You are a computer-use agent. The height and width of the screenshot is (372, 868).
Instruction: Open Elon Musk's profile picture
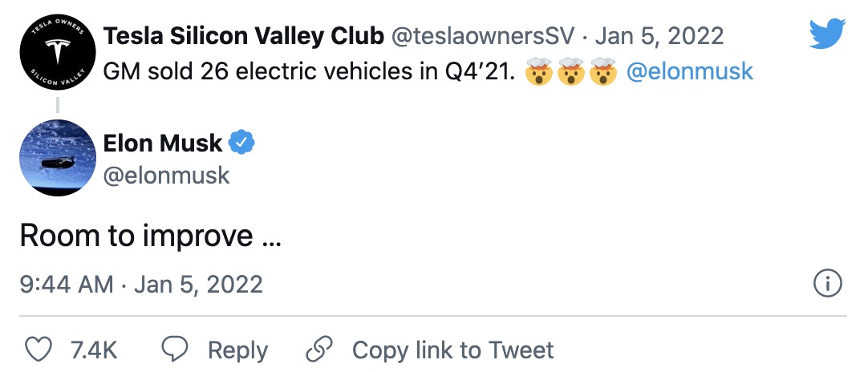[55, 158]
